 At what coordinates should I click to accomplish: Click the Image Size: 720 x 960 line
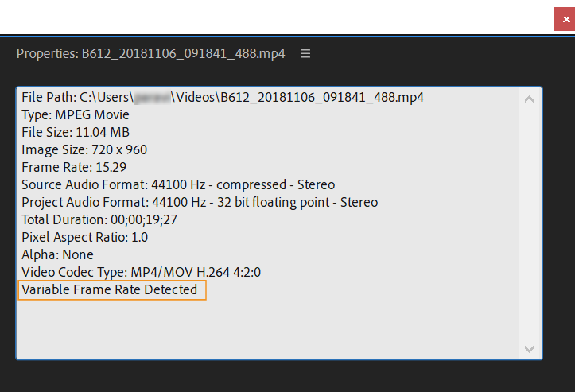(84, 150)
